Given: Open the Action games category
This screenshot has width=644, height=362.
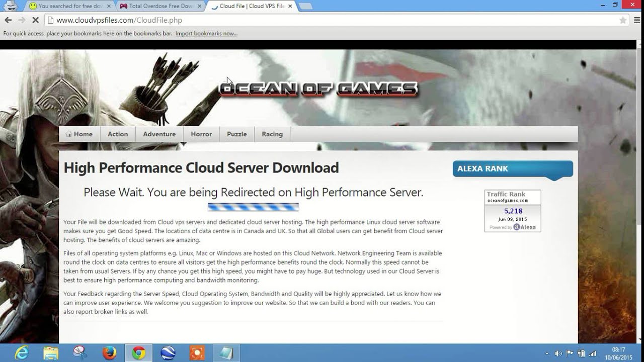Looking at the screenshot, I should (118, 134).
